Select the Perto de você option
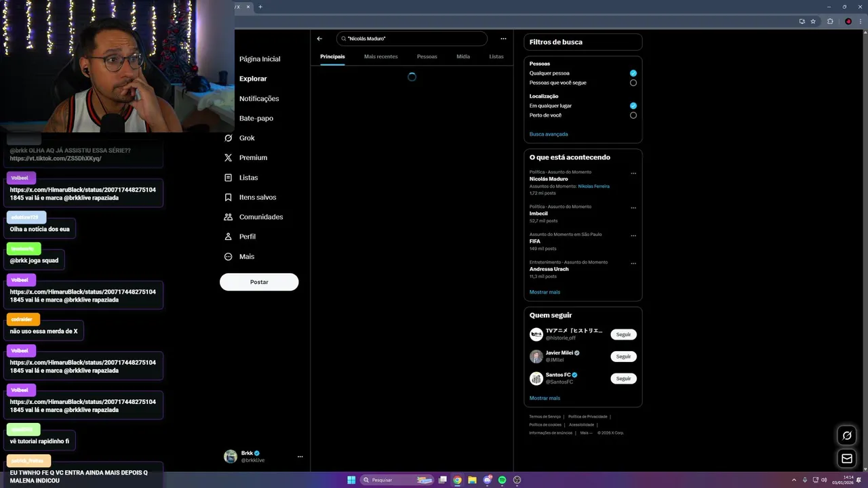 (633, 115)
